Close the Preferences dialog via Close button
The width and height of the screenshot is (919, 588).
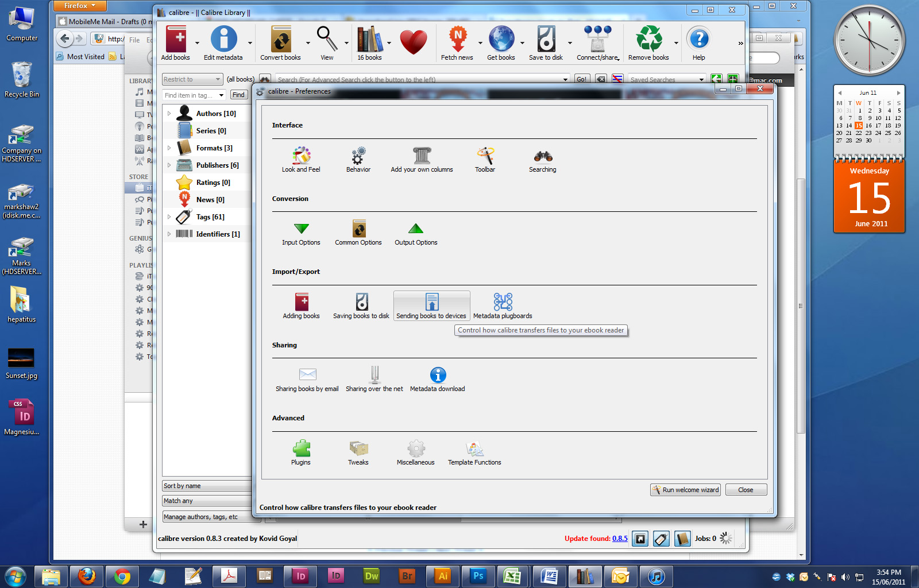tap(746, 490)
